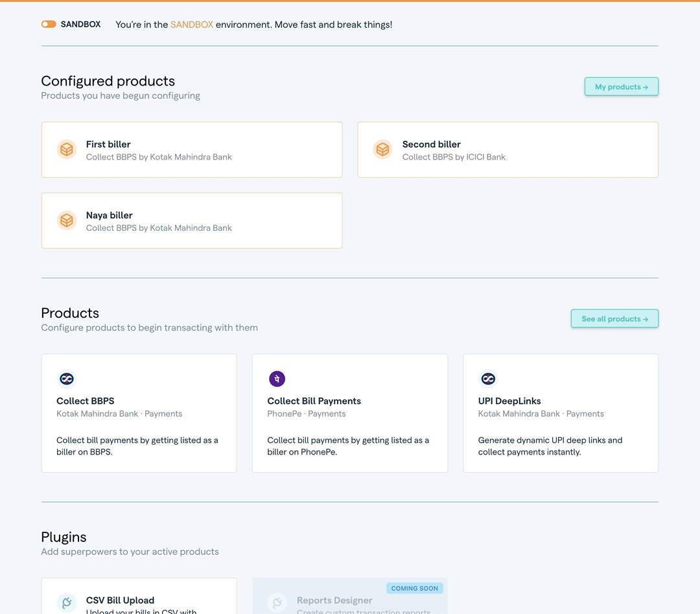700x614 pixels.
Task: Open the First biller title
Action: 108,144
